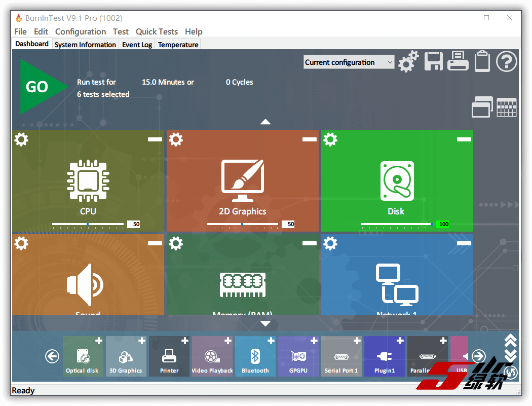This screenshot has width=532, height=406.
Task: Select the 3D Graphics test tile
Action: coord(126,356)
